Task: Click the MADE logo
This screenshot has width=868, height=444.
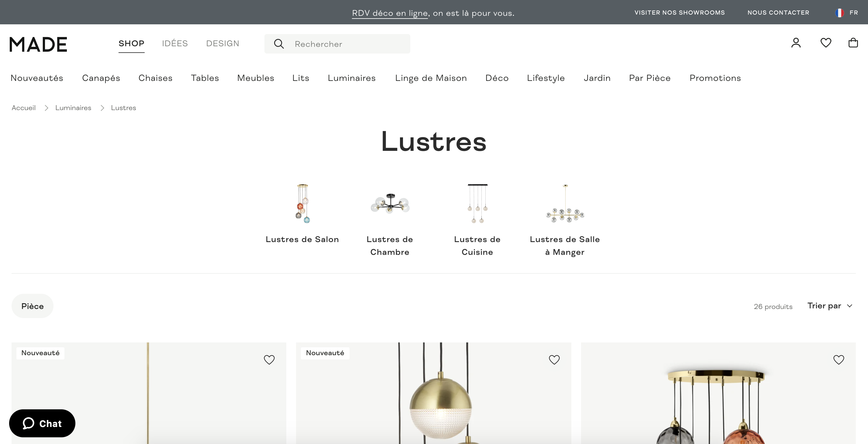Action: click(38, 44)
